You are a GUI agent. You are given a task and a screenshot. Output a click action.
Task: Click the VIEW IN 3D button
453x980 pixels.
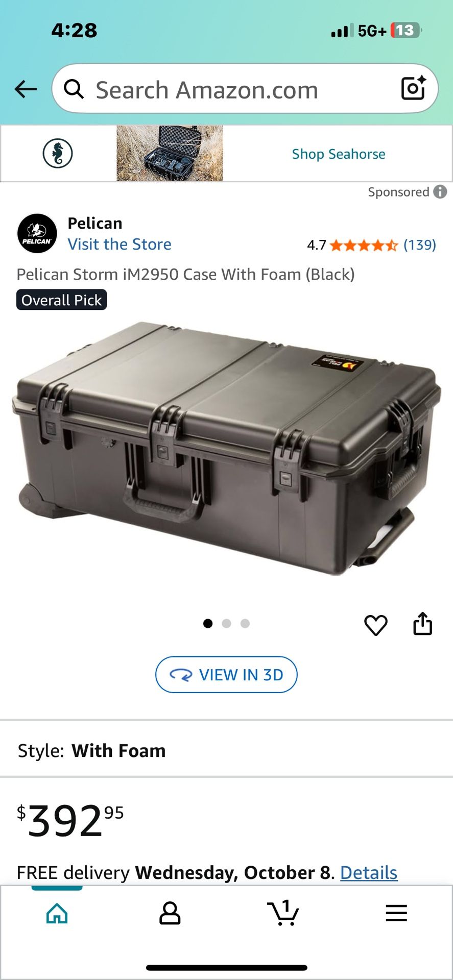pyautogui.click(x=226, y=674)
